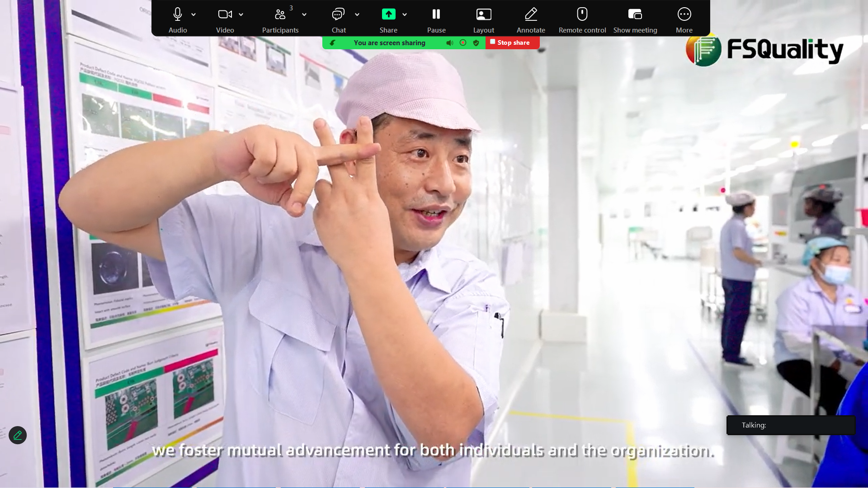
Task: Open the Layout options
Action: [484, 14]
